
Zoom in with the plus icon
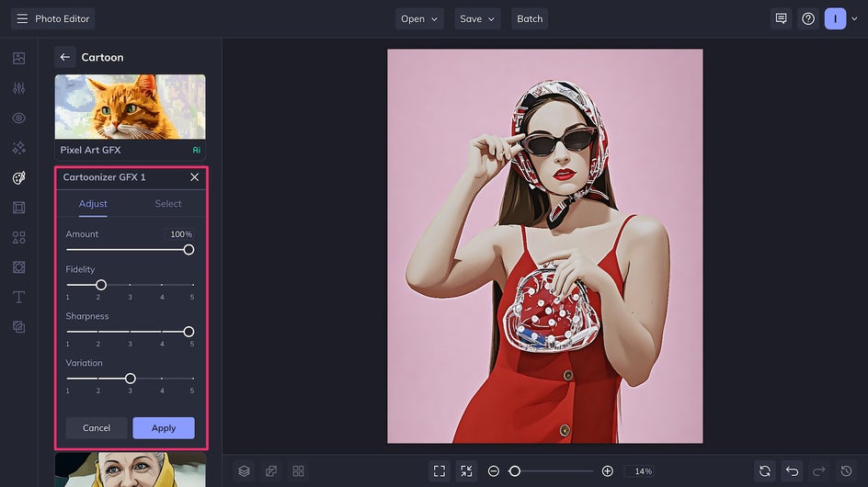(607, 471)
